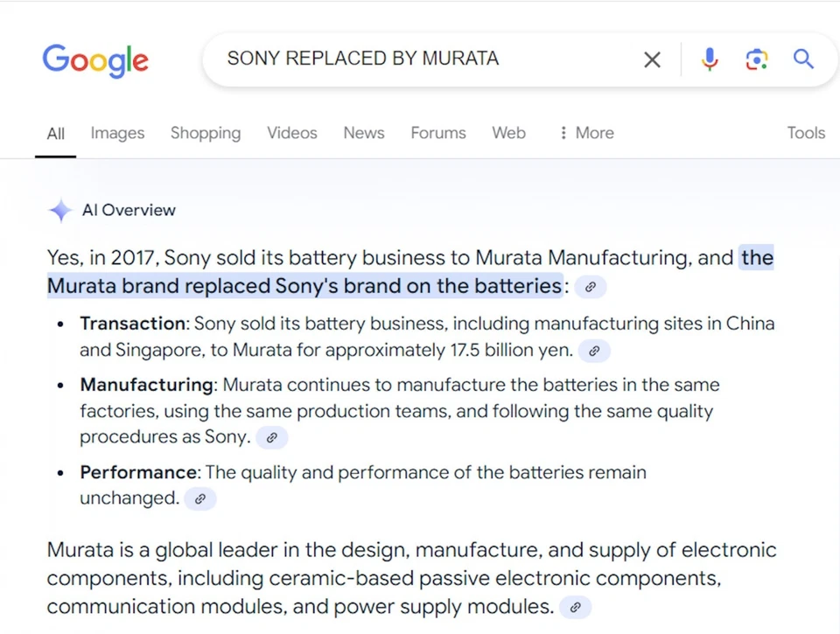Open the link icon after Murata description paragraph
Screen dimensions: 840x634
[575, 606]
